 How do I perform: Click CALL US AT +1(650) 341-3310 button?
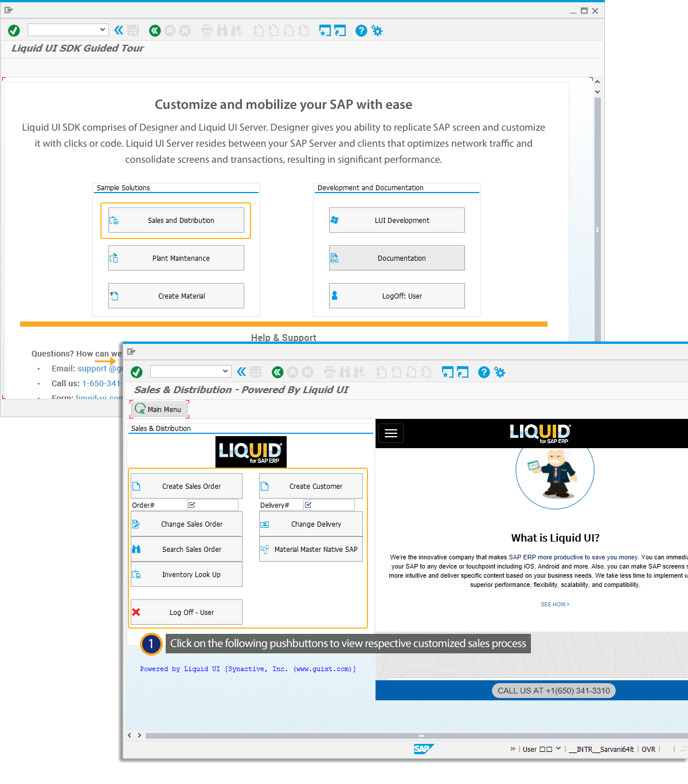554,691
